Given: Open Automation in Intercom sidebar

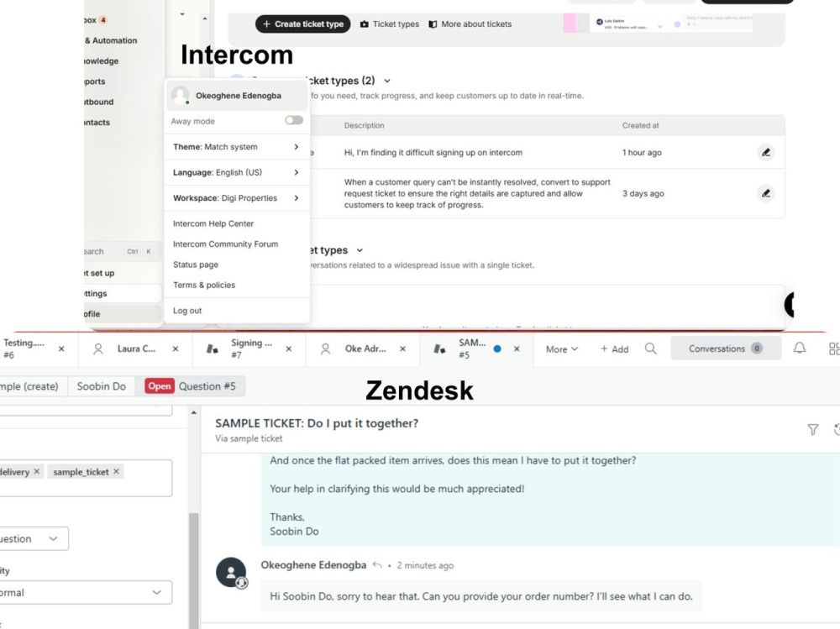Looking at the screenshot, I should [x=111, y=40].
